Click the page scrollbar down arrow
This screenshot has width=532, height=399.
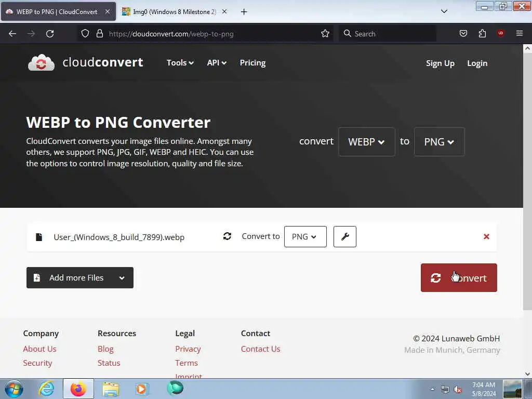pos(527,374)
